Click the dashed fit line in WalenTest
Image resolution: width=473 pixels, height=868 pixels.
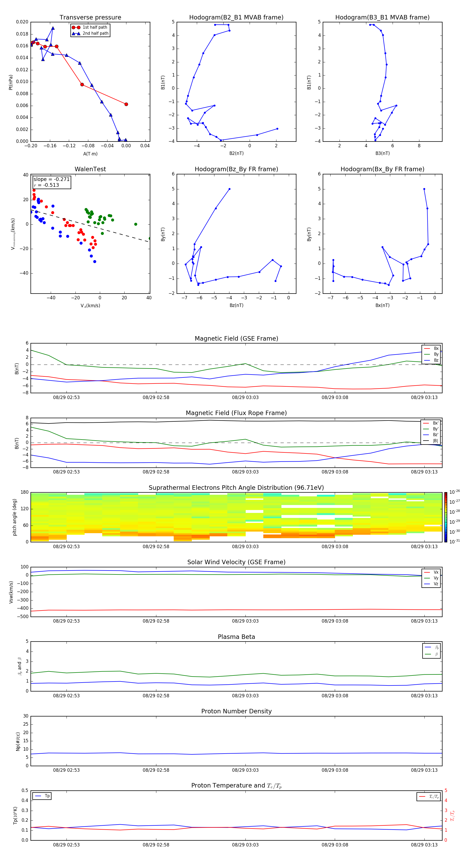90,226
